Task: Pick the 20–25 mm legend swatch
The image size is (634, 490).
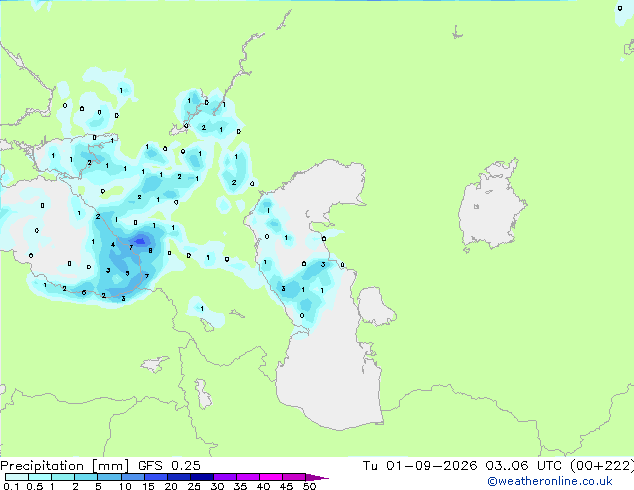Action: pos(178,477)
